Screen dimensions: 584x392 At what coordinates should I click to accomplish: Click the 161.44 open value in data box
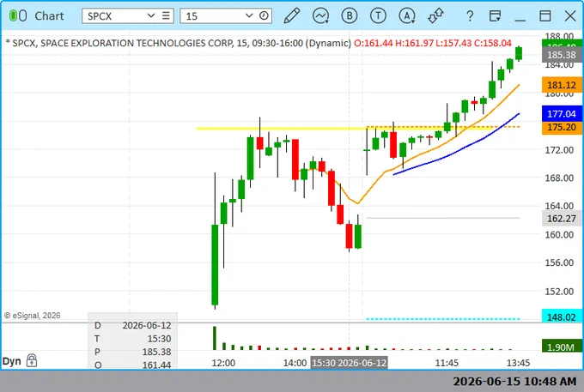coord(156,365)
